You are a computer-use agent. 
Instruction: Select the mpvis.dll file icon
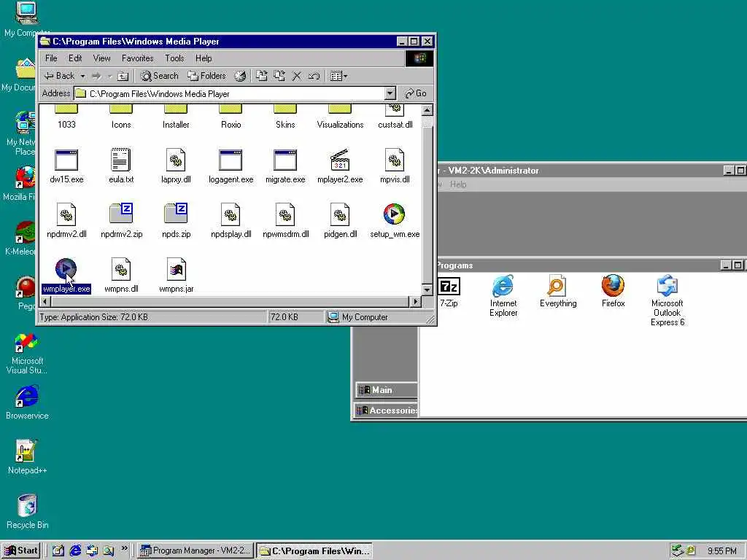[395, 160]
